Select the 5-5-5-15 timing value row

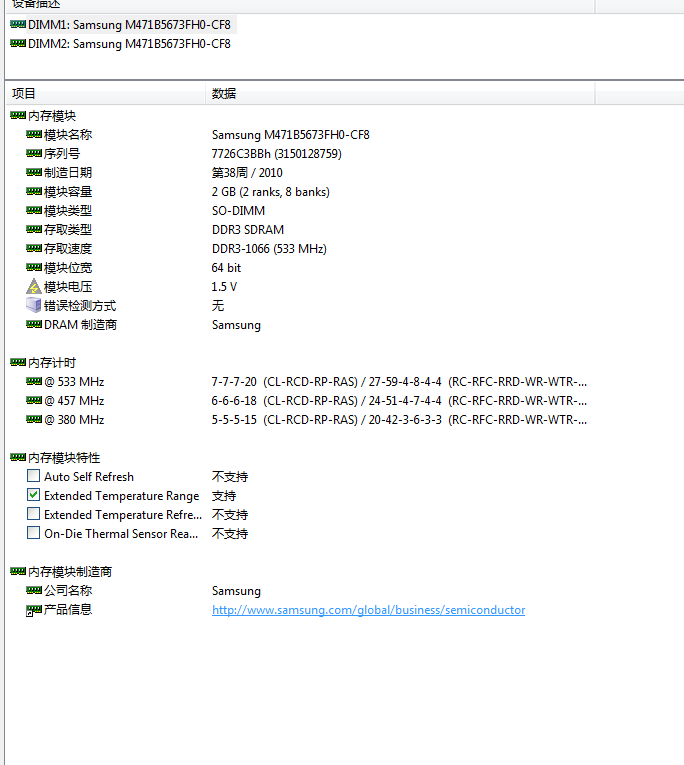pos(399,420)
